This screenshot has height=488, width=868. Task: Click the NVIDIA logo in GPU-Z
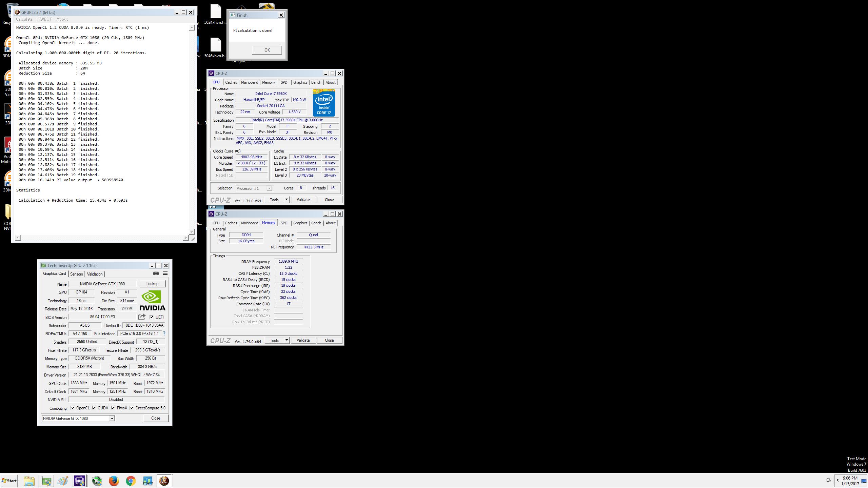tap(152, 301)
